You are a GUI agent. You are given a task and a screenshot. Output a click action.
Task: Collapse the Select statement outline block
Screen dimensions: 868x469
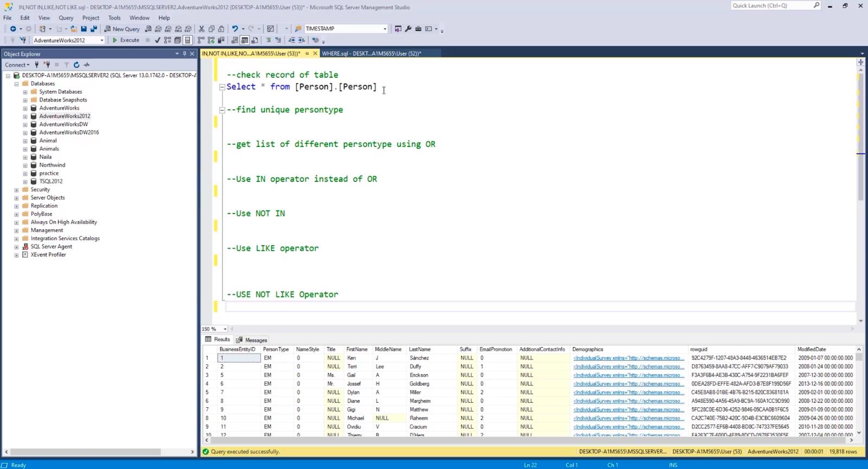(x=222, y=87)
